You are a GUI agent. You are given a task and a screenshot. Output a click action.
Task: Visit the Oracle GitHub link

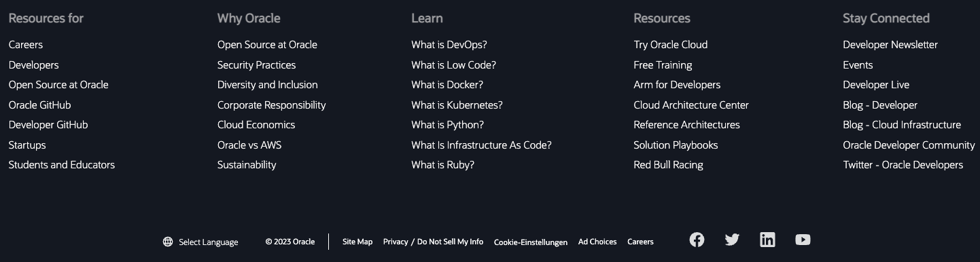tap(39, 105)
